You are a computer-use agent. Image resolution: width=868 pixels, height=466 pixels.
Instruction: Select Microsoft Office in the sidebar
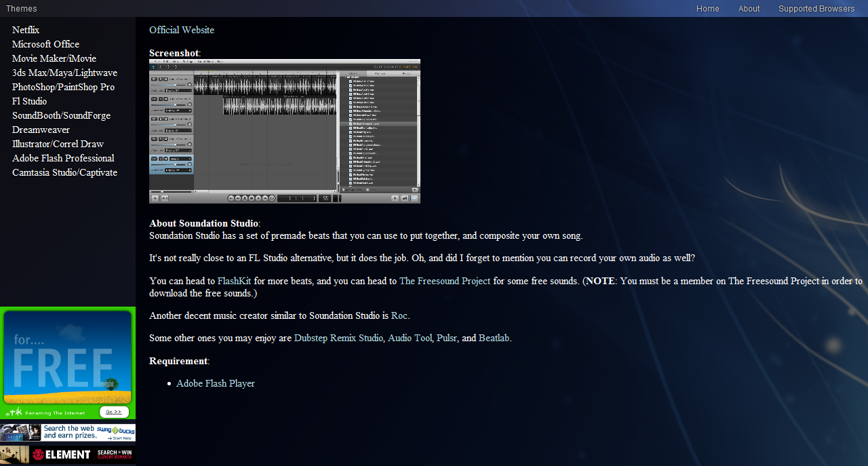pos(45,44)
